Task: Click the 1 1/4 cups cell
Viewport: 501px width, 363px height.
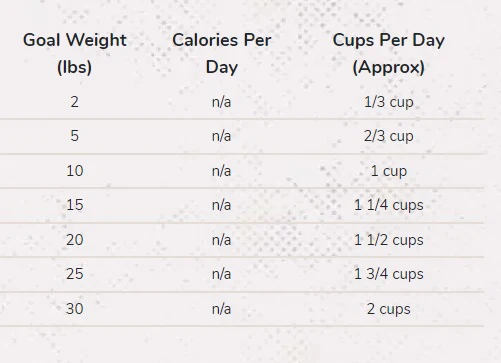Action: (389, 205)
